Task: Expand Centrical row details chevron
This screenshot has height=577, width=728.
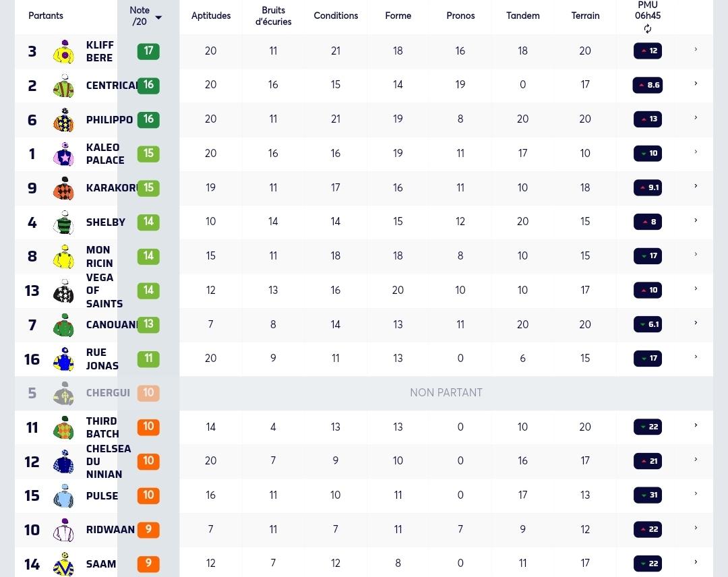Action: (696, 84)
